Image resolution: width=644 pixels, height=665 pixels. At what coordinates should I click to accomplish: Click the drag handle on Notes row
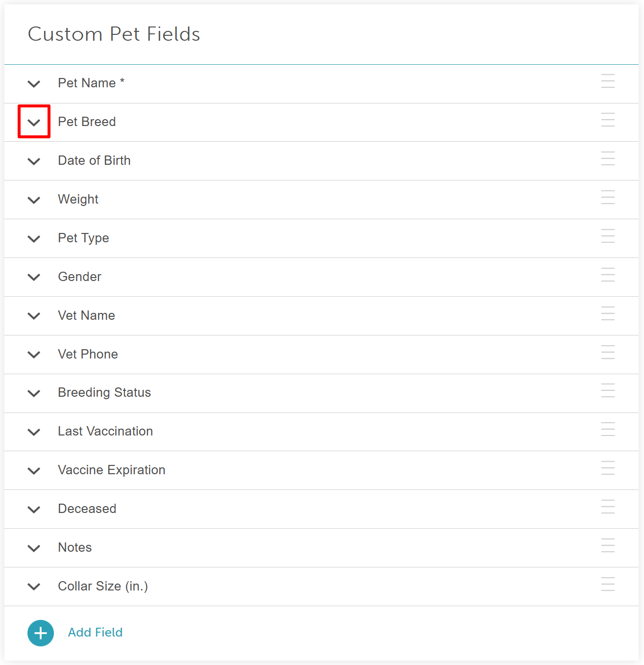point(608,545)
